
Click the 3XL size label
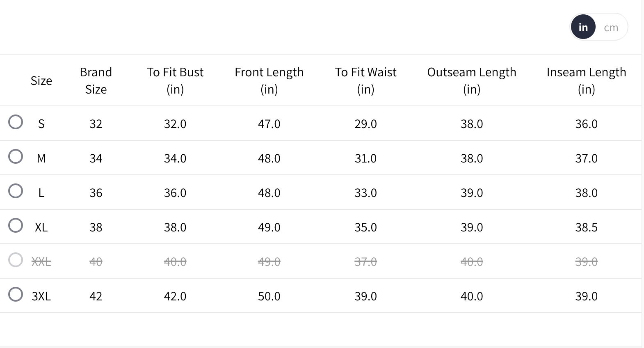[x=41, y=296]
